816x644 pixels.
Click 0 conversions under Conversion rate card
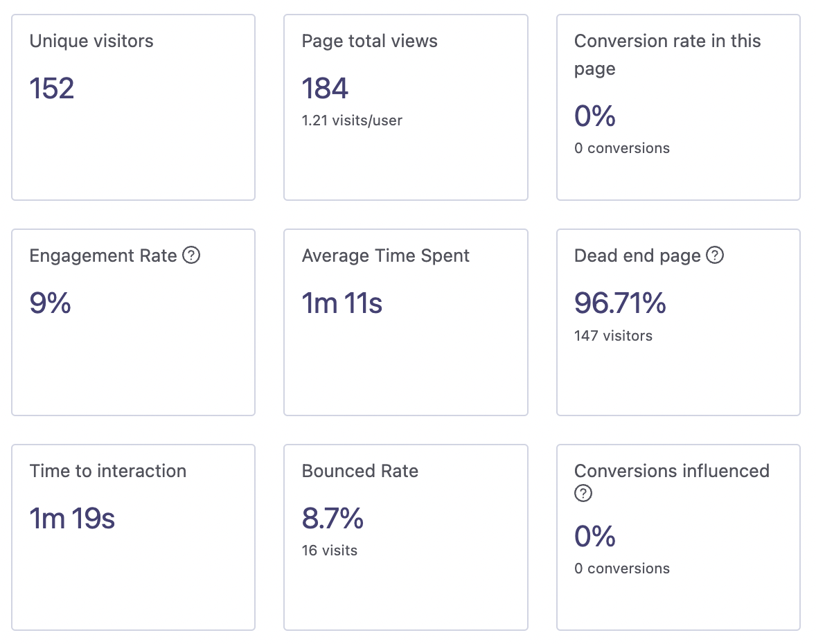pyautogui.click(x=621, y=148)
